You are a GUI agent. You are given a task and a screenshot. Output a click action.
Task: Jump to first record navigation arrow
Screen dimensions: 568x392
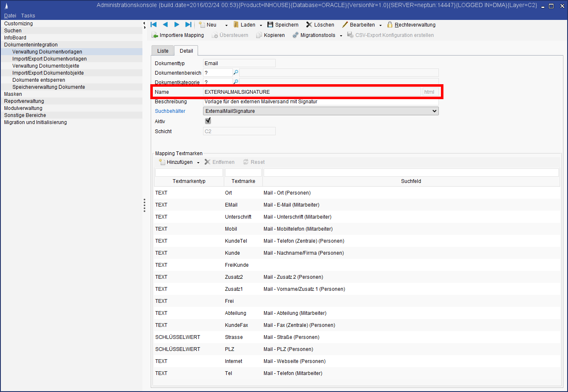click(x=154, y=24)
